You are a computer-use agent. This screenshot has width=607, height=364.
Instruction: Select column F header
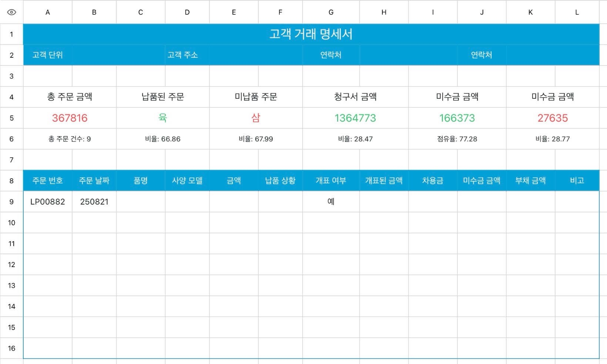point(281,12)
